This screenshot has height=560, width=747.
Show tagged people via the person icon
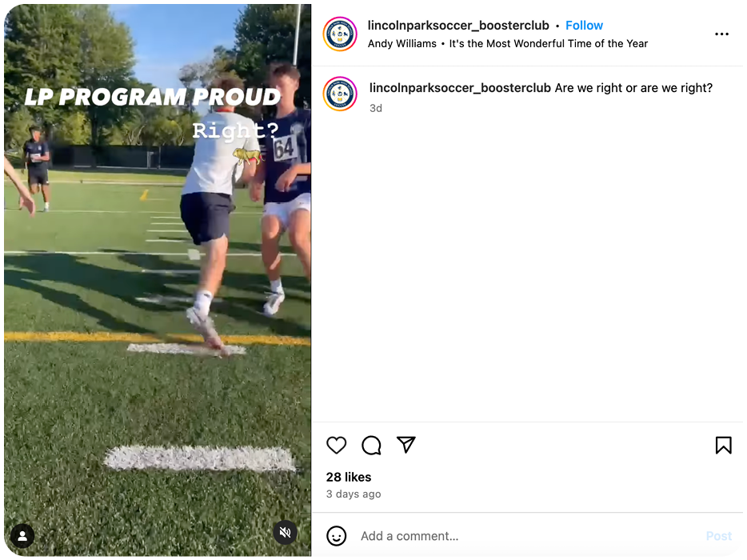[22, 536]
